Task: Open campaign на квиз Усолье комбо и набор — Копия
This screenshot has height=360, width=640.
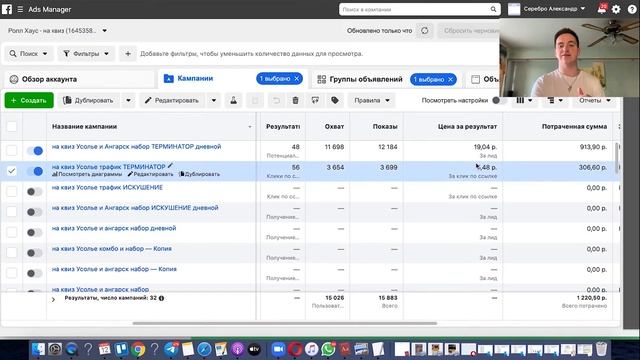Action: coord(111,249)
